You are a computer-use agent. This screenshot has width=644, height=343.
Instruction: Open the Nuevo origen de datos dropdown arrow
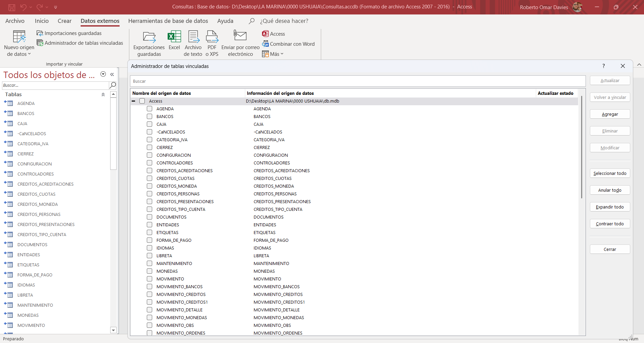(29, 54)
